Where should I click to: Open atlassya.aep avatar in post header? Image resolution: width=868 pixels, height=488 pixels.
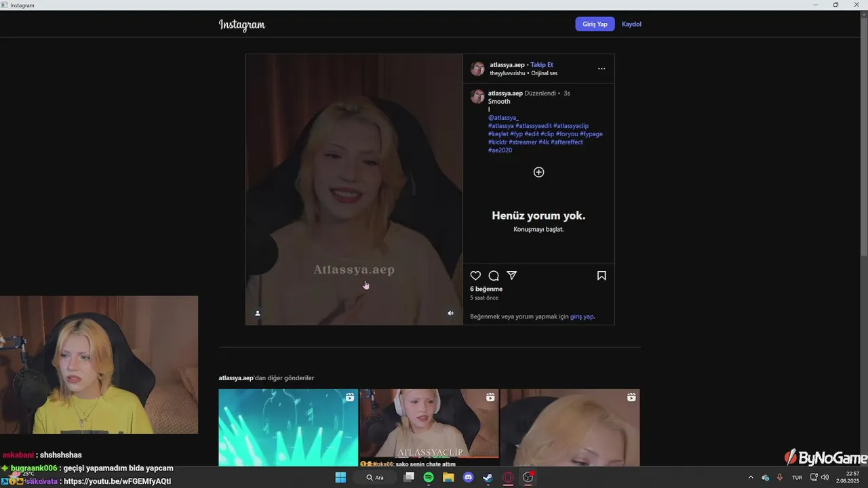coord(478,68)
